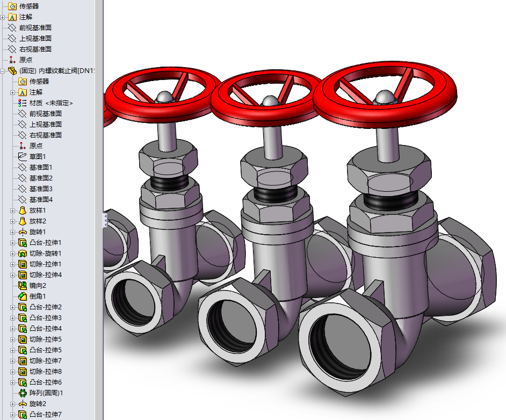Click the 材质 <未指定> material icon
This screenshot has height=420, width=506.
pyautogui.click(x=23, y=103)
